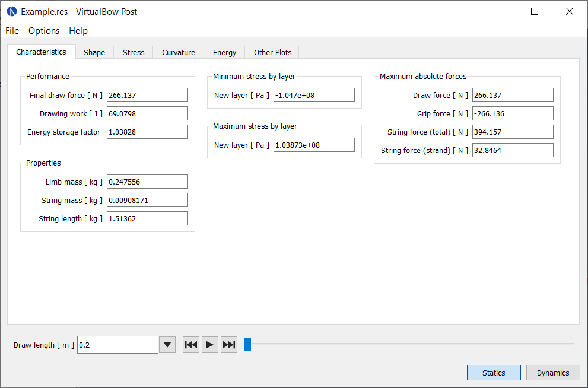Click the String force (total) field
This screenshot has height=388, width=588.
tap(513, 132)
